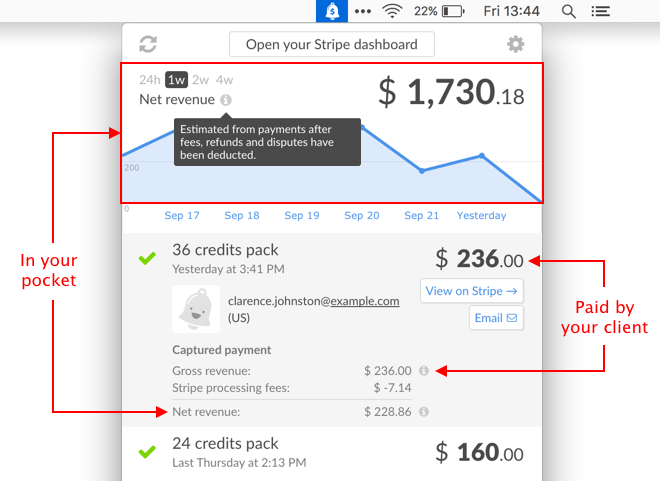Click Yesterday at 3:41 PM timestamp
This screenshot has height=481, width=660.
228,269
